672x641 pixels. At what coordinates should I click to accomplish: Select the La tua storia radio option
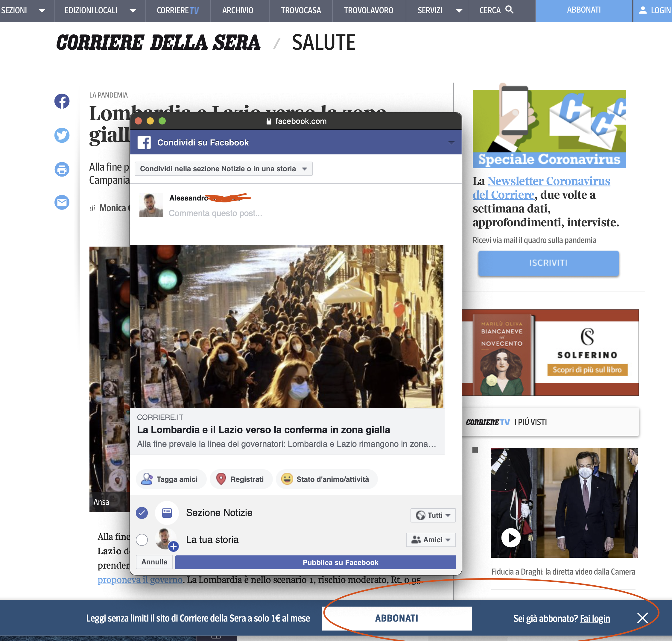(142, 540)
